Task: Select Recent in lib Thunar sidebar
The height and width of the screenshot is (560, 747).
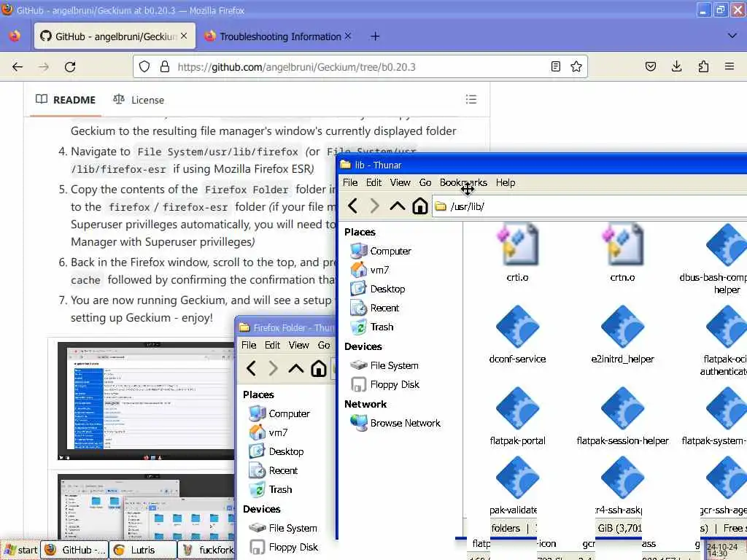Action: [374, 308]
